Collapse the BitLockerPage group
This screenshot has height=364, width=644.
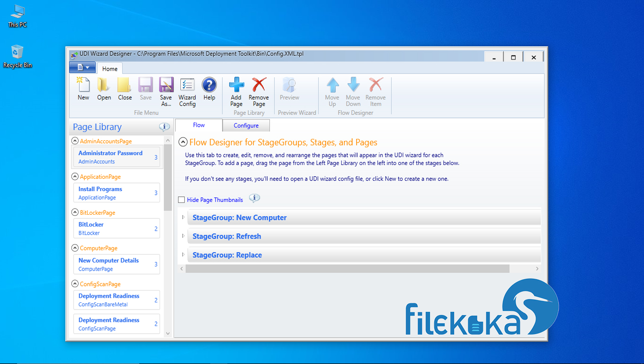click(x=75, y=213)
